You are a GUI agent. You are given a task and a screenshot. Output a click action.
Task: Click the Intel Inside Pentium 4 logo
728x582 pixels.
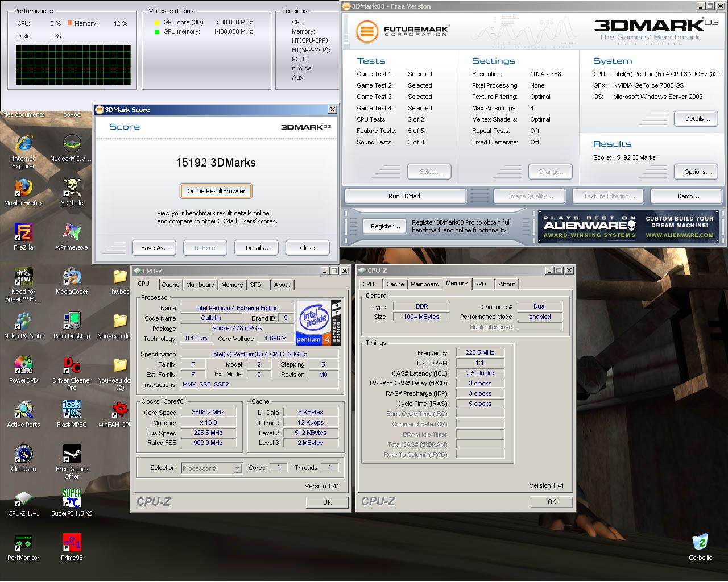click(x=318, y=322)
